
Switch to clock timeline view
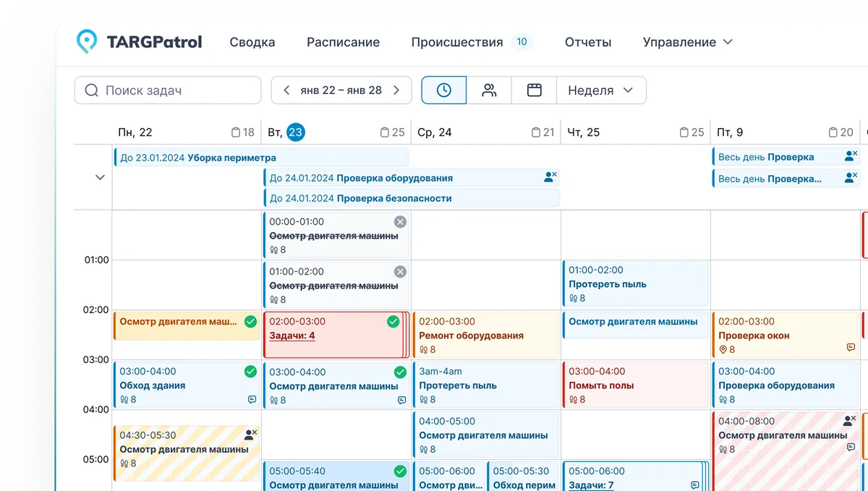(x=443, y=90)
